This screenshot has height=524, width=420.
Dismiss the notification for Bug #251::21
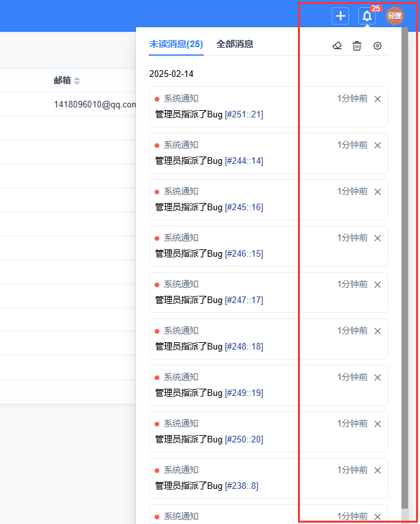tap(378, 99)
